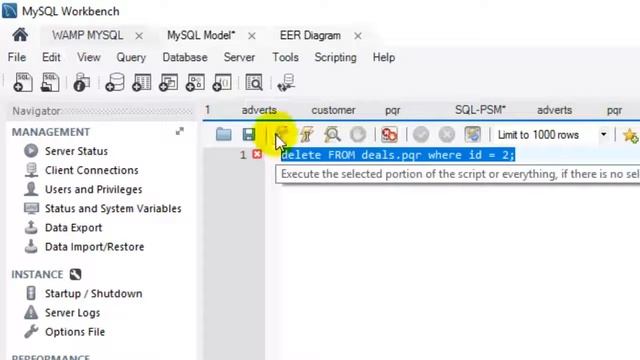Create new schema toolbar icon
This screenshot has width=640, height=360.
click(x=115, y=82)
